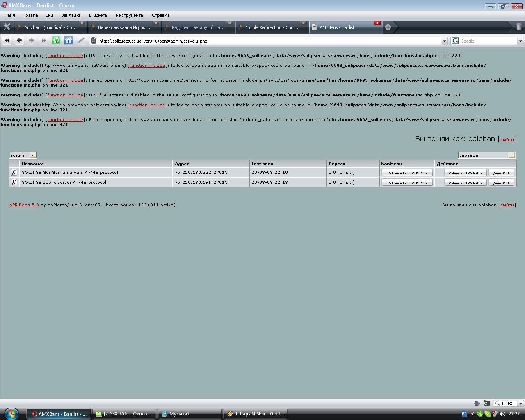Close the Amxbans (ошибка) tab
This screenshot has height=420, width=525.
coord(82,23)
